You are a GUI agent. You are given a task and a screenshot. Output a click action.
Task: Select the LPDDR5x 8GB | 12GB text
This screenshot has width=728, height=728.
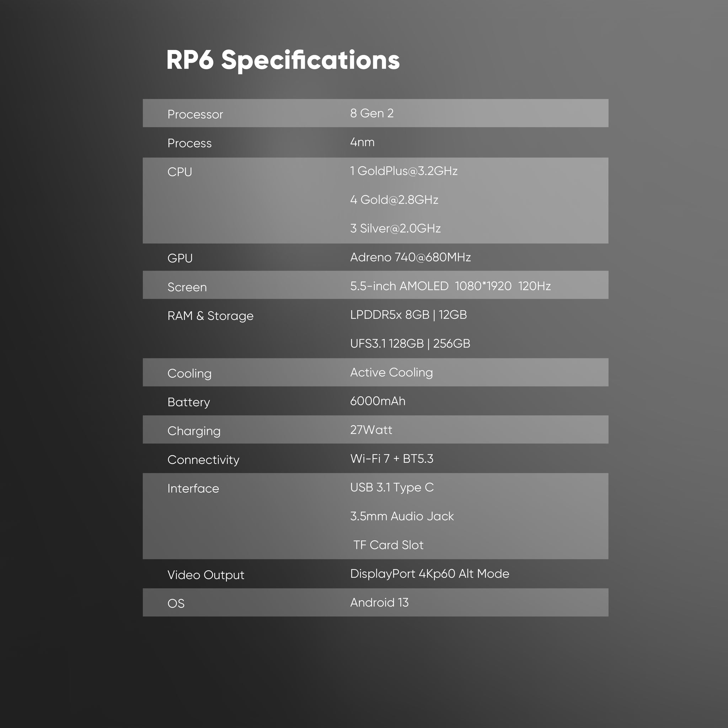coord(408,315)
